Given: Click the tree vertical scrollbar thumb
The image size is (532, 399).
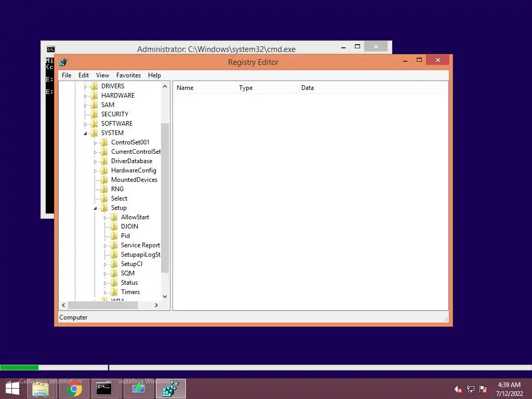Looking at the screenshot, I should (165, 198).
